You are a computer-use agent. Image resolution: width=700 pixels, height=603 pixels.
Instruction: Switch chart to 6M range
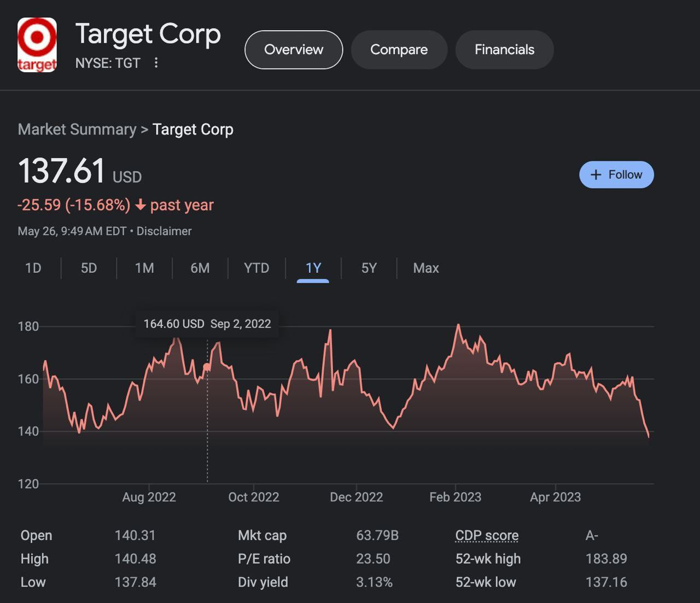[200, 268]
